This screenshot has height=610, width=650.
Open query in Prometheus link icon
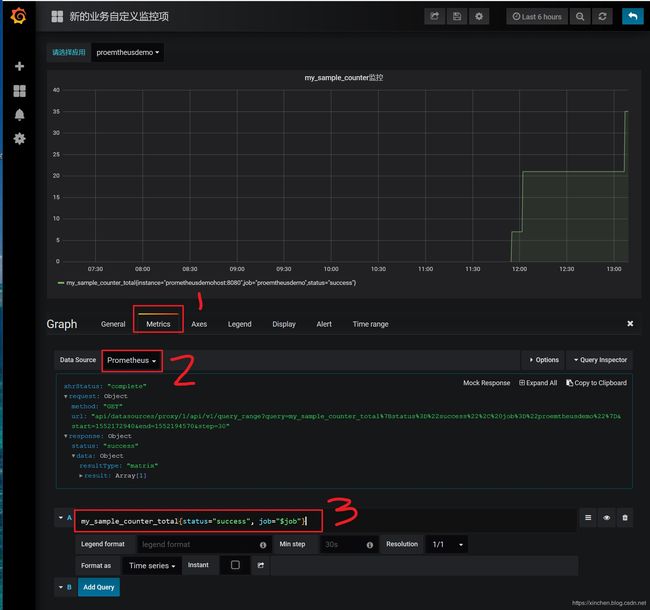pos(260,565)
